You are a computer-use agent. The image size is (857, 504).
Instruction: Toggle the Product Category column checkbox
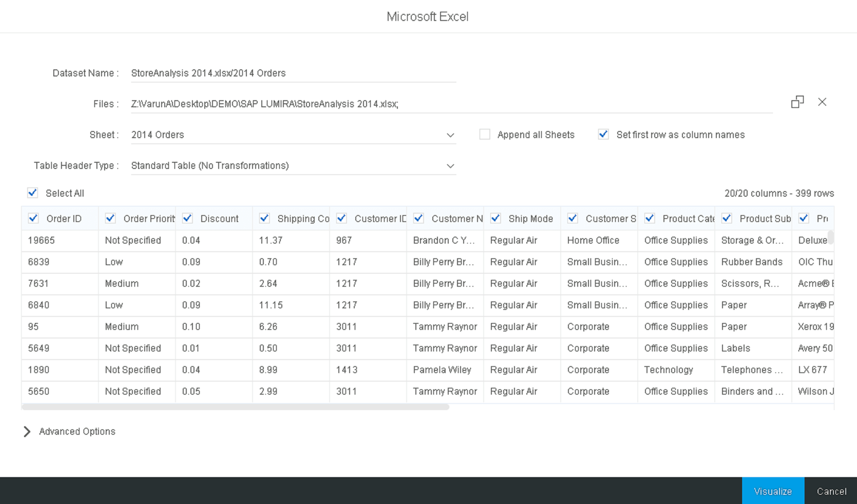[x=650, y=218]
